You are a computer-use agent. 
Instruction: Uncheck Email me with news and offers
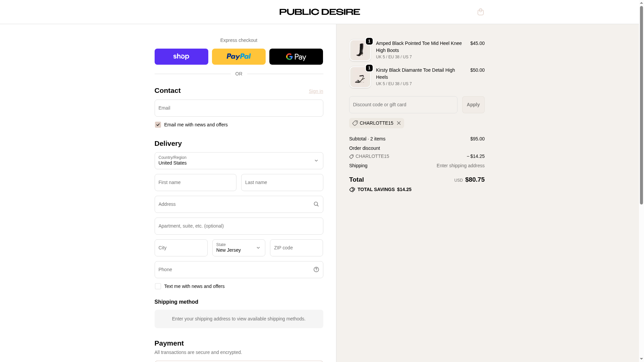(x=158, y=125)
